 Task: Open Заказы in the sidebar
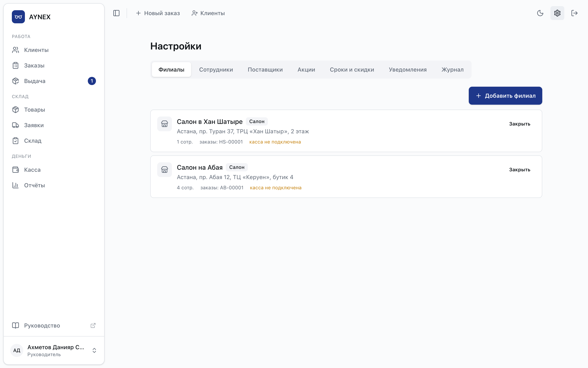coord(54,65)
